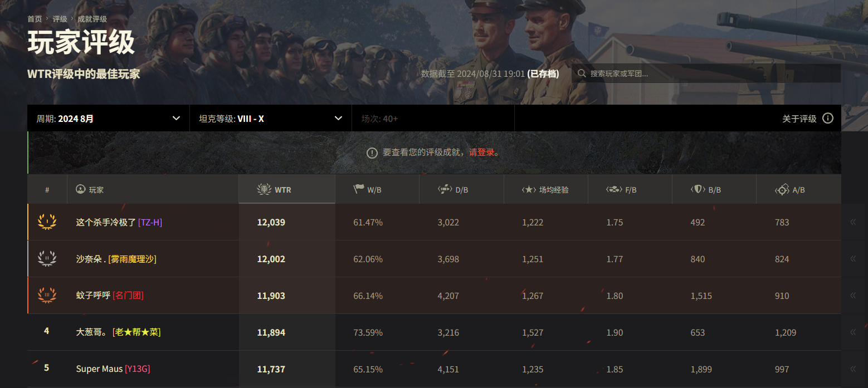Expand row details for 这个杀手冷极了
The image size is (868, 388).
tap(852, 222)
